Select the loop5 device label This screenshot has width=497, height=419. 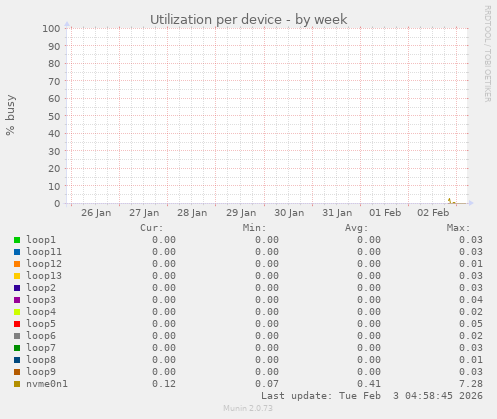tap(41, 324)
